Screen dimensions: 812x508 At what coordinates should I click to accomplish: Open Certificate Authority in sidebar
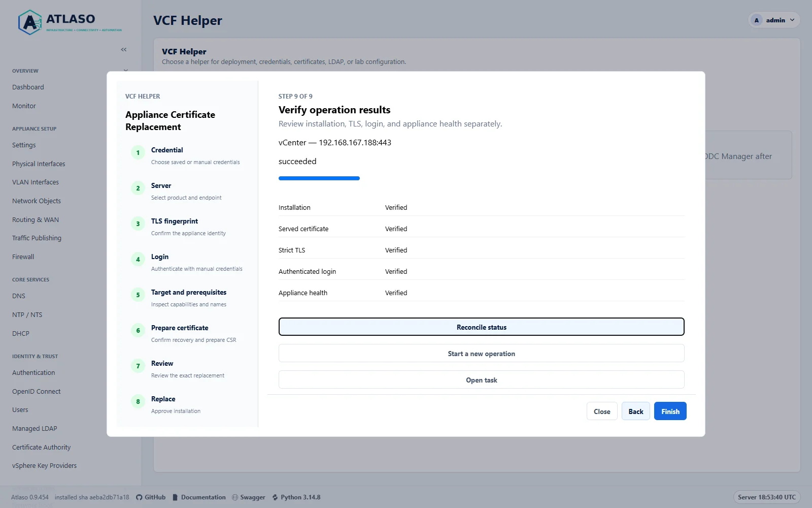point(42,448)
